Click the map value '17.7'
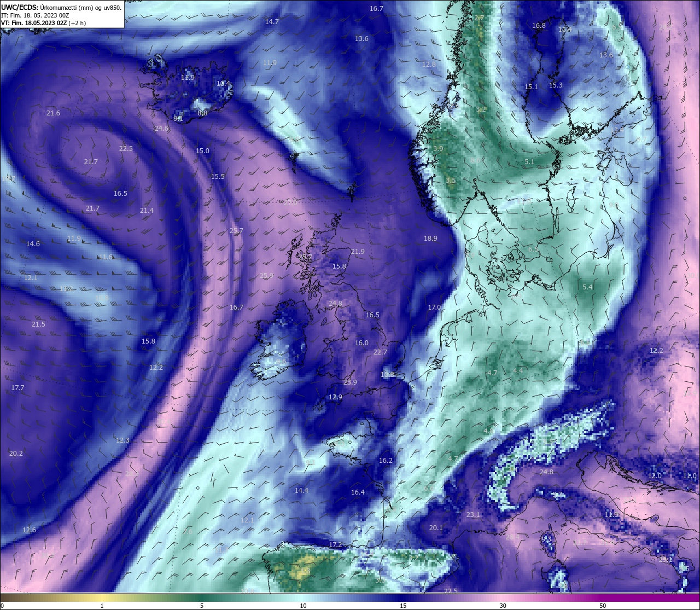700x610 pixels. tap(17, 388)
